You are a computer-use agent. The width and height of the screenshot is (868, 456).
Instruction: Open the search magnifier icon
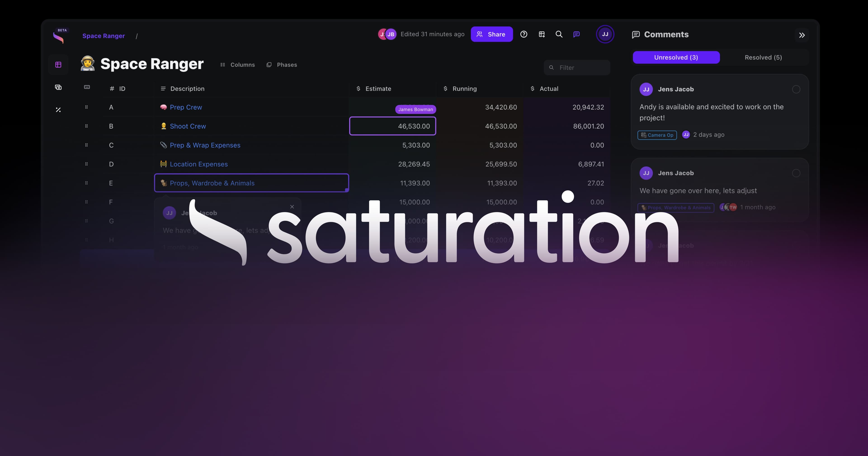(559, 34)
